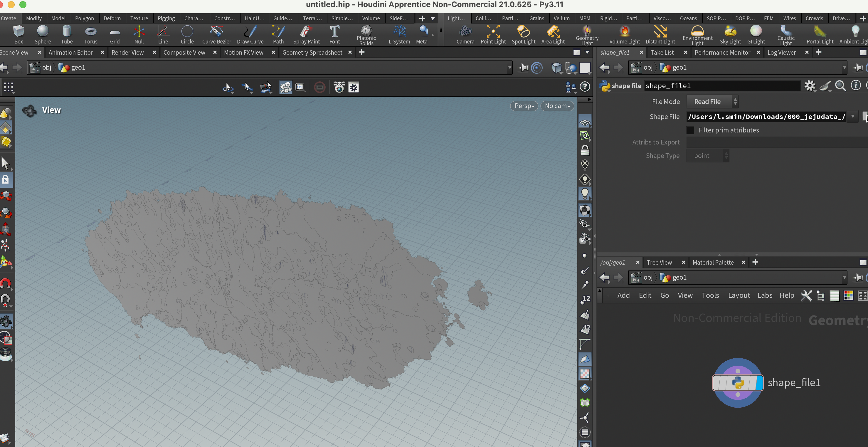This screenshot has height=447, width=868.
Task: Open the No cam camera menu
Action: pyautogui.click(x=557, y=106)
